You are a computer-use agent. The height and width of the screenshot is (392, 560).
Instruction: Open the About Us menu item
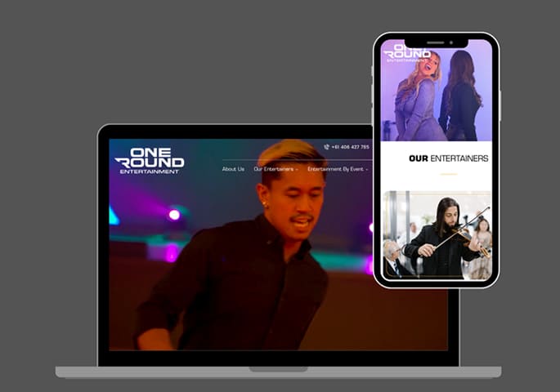pos(233,169)
